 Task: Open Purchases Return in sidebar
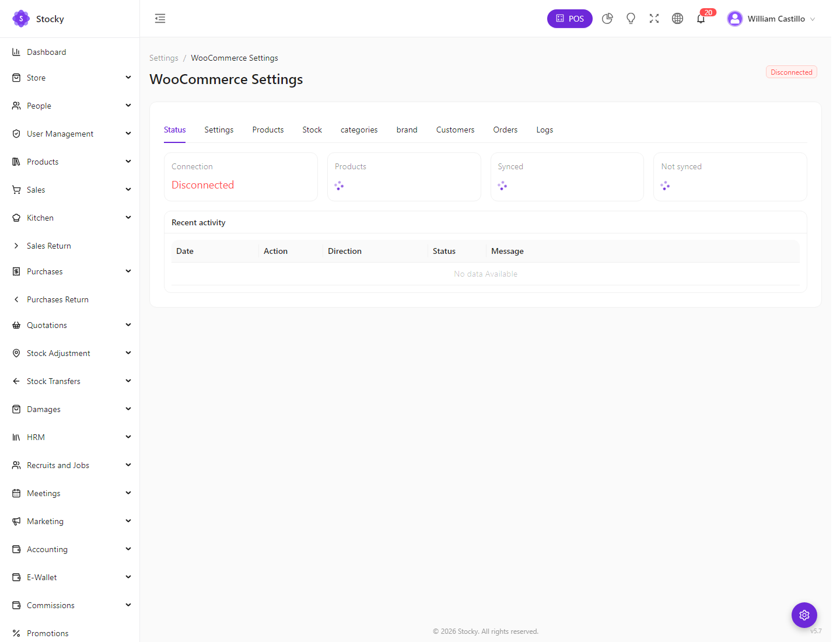58,299
